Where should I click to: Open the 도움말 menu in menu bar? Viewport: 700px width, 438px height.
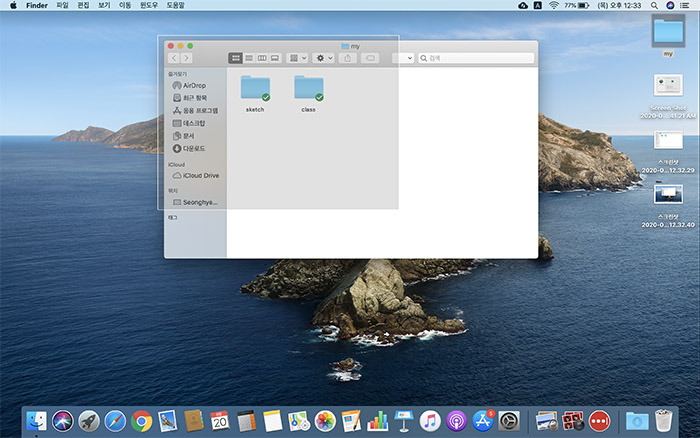pos(175,5)
